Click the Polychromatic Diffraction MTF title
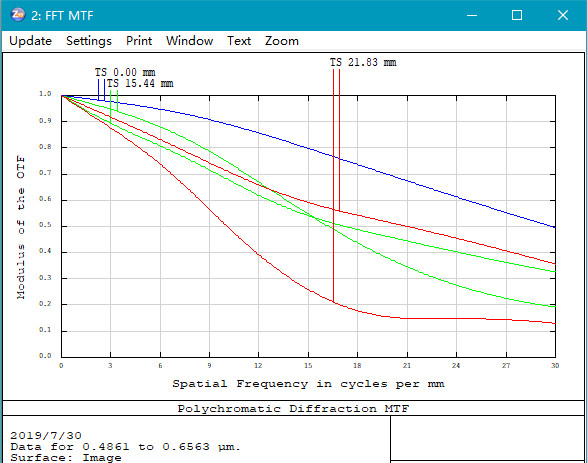 pos(293,408)
